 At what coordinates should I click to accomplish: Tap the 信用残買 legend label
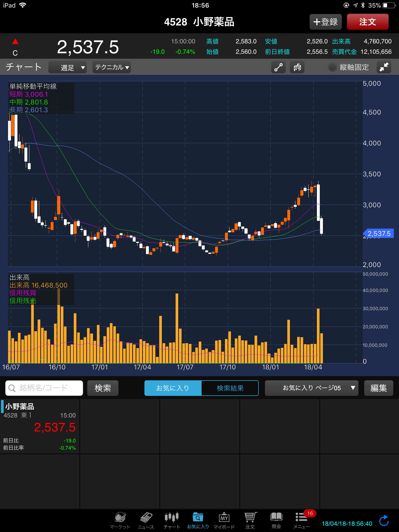23,293
